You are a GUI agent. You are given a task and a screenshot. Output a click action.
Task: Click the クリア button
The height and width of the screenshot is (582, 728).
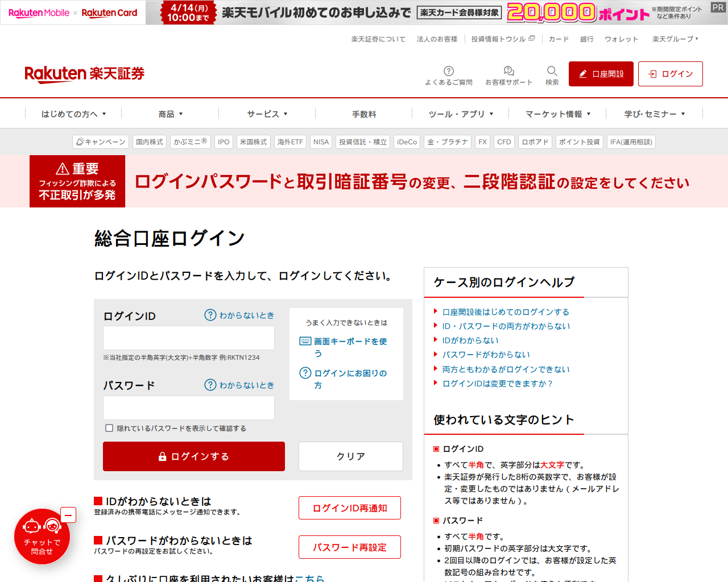click(x=351, y=456)
